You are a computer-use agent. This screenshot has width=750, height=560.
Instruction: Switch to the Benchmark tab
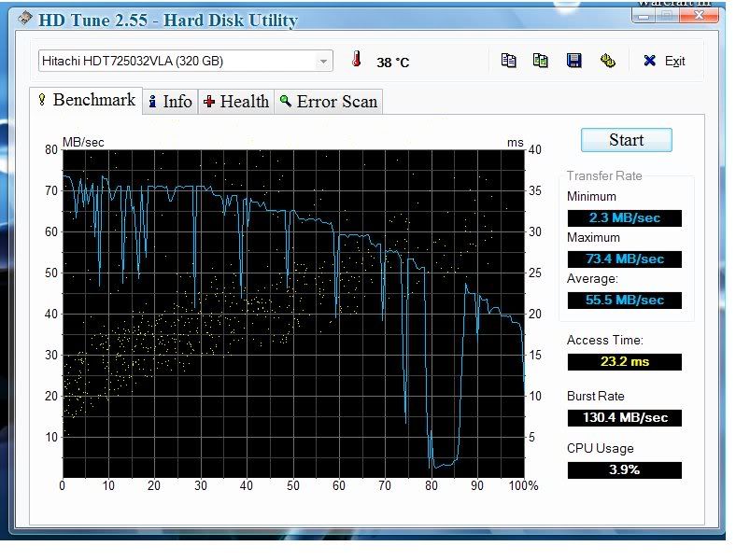click(x=86, y=101)
